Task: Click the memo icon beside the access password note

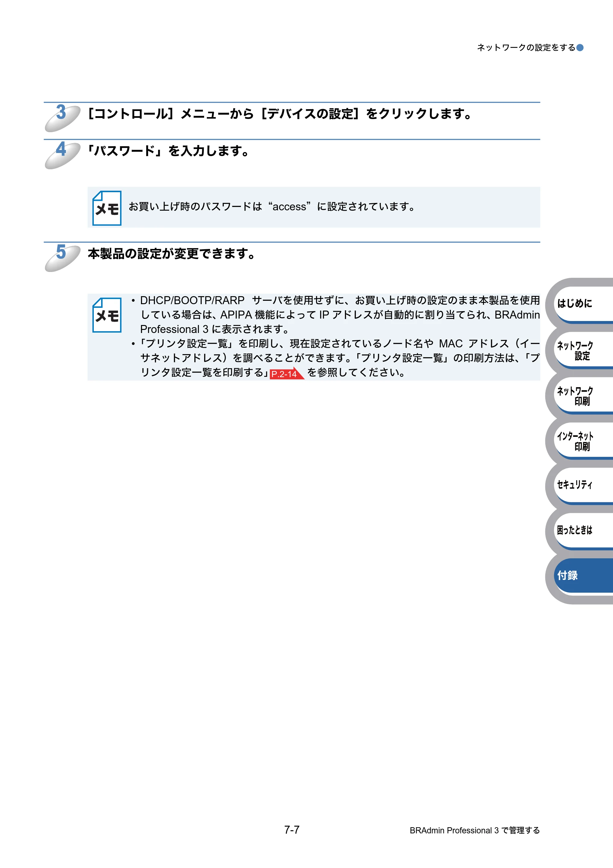Action: pyautogui.click(x=107, y=208)
